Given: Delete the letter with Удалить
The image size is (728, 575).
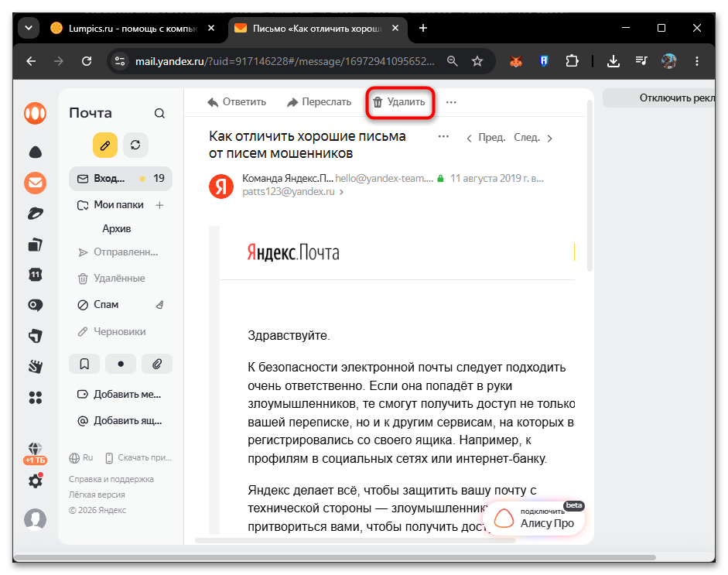Looking at the screenshot, I should (400, 101).
